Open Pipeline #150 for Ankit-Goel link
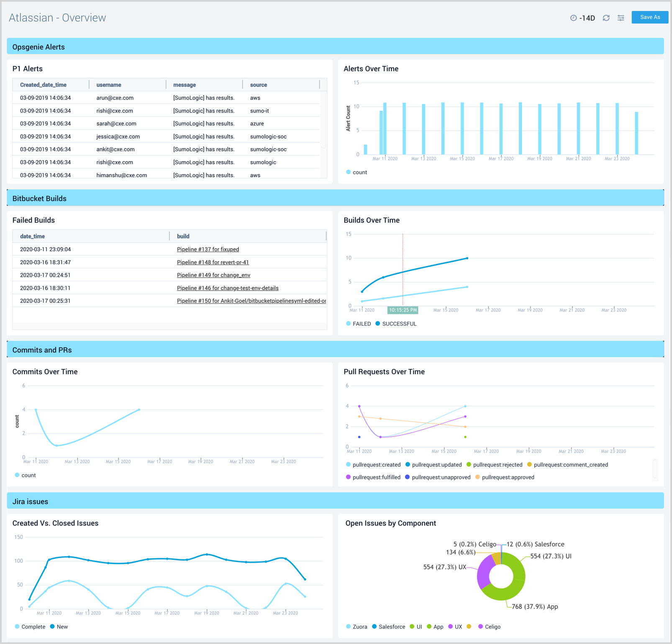Screen dimensions: 672x644 point(251,301)
